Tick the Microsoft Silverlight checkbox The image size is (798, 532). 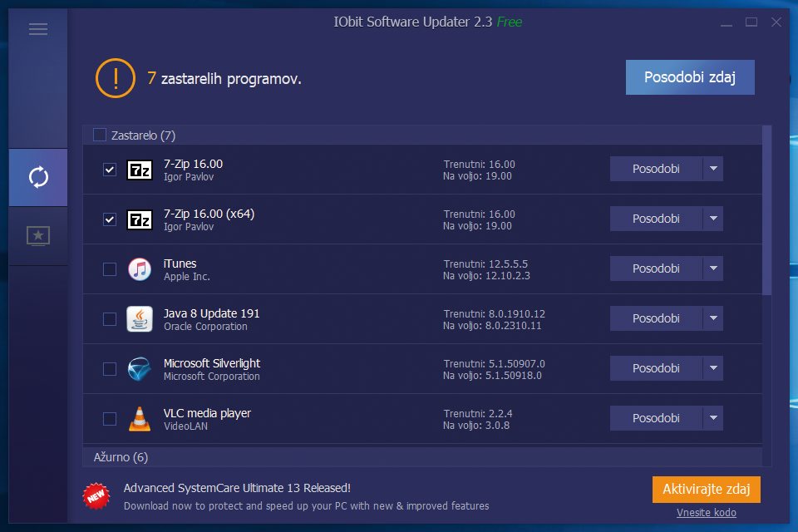click(110, 369)
